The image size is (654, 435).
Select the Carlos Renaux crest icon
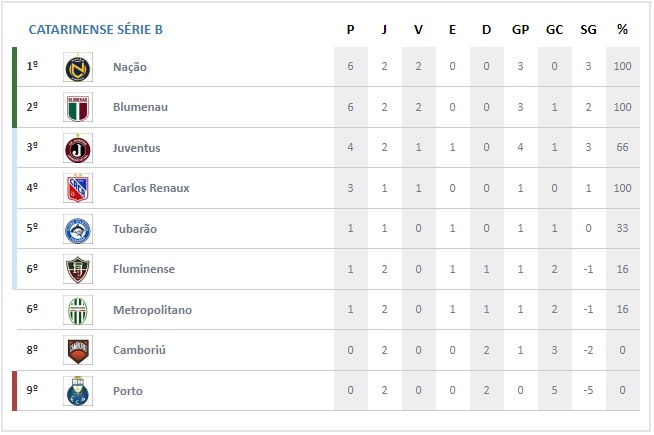click(x=78, y=189)
